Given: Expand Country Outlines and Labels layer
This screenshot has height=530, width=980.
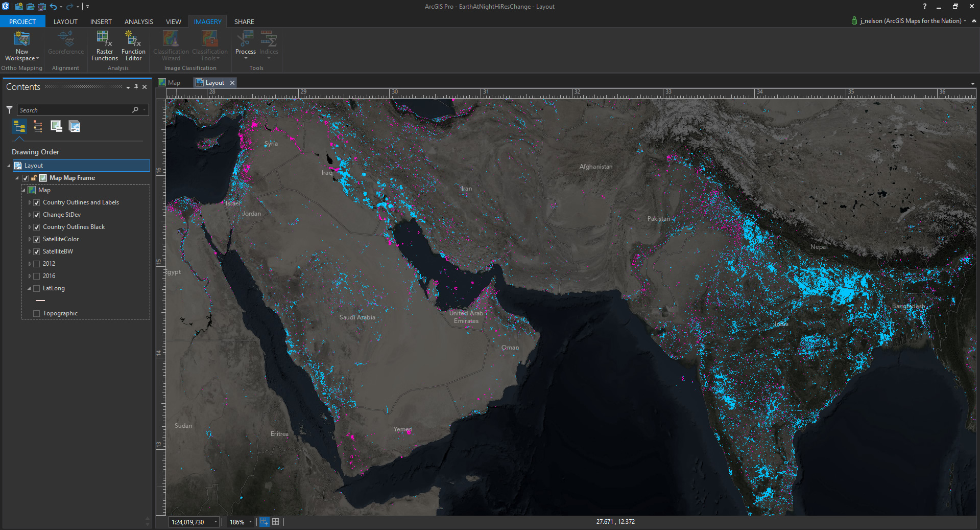Looking at the screenshot, I should (30, 202).
